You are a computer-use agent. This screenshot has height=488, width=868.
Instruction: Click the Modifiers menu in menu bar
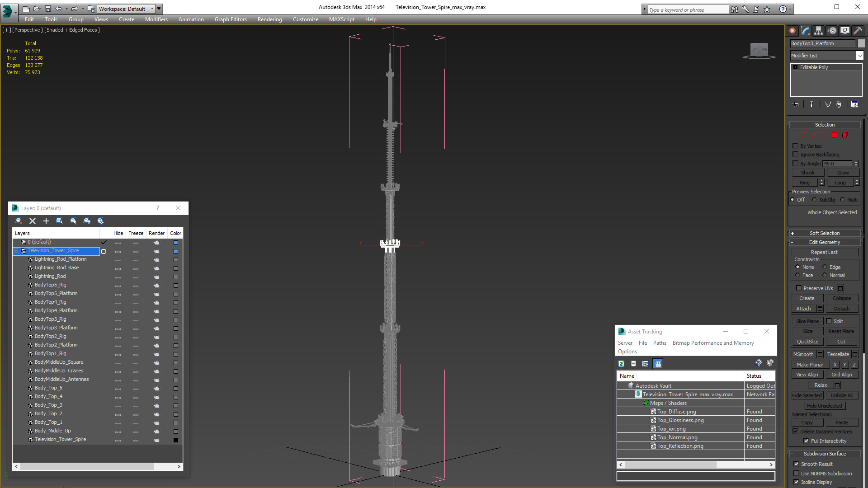point(155,19)
